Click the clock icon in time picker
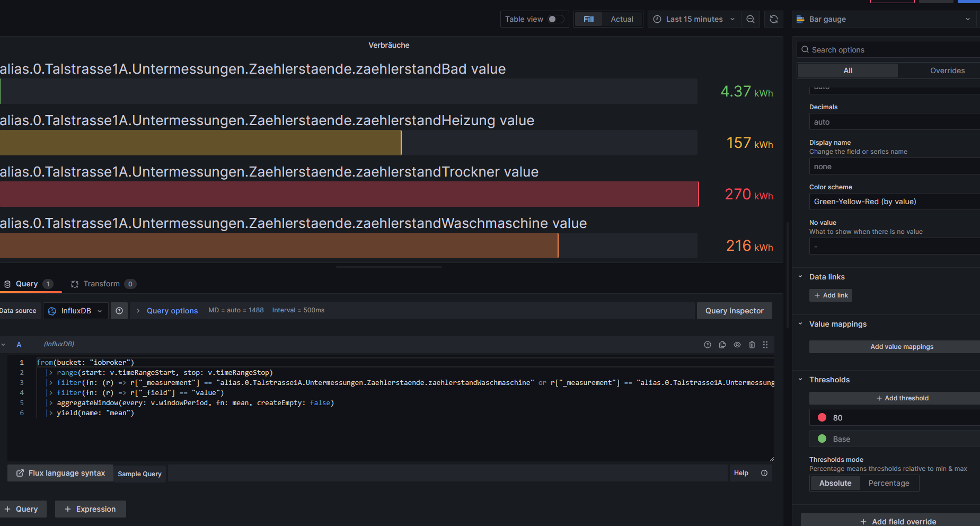Screen dimensions: 980x526 coord(657,19)
